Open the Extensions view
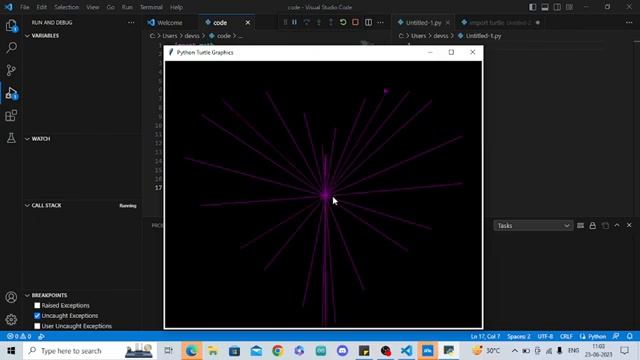640x360 pixels. (x=11, y=116)
